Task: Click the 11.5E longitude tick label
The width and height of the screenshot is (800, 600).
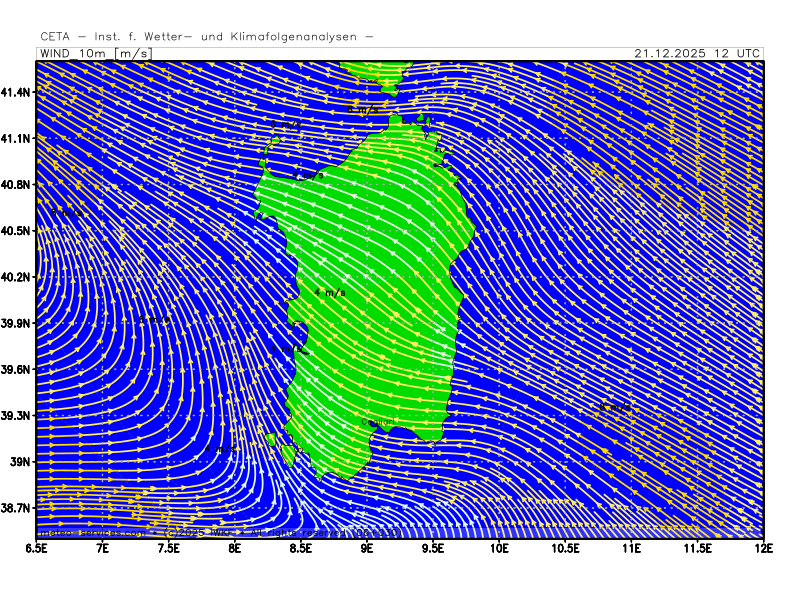Action: pos(697,548)
